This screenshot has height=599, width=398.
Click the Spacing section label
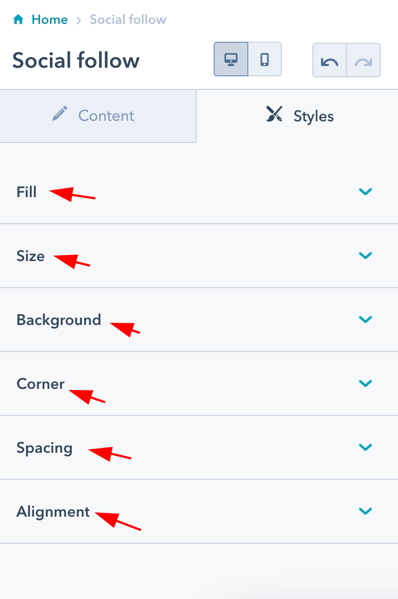44,448
